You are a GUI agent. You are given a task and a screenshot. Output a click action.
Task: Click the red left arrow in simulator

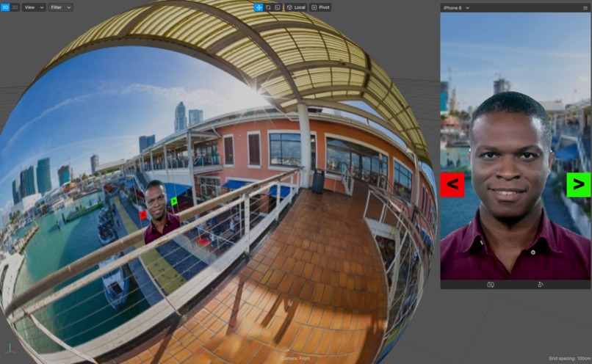(x=452, y=184)
